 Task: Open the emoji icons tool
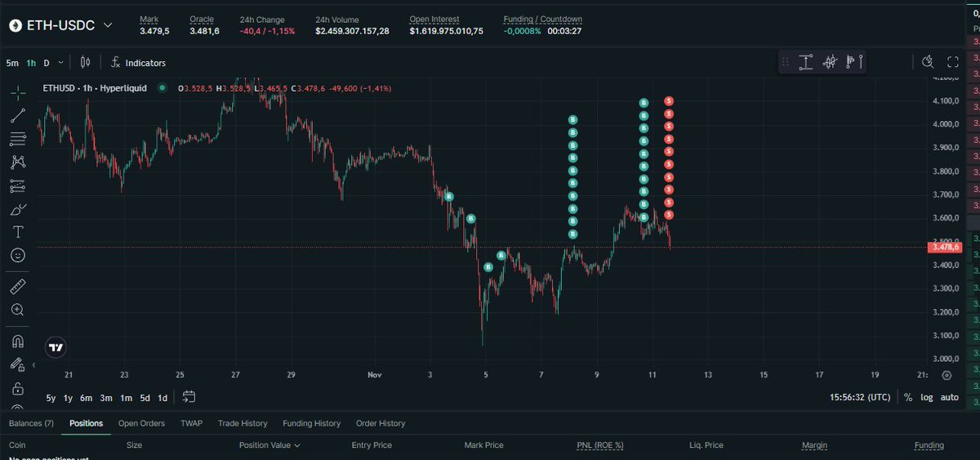pos(18,256)
